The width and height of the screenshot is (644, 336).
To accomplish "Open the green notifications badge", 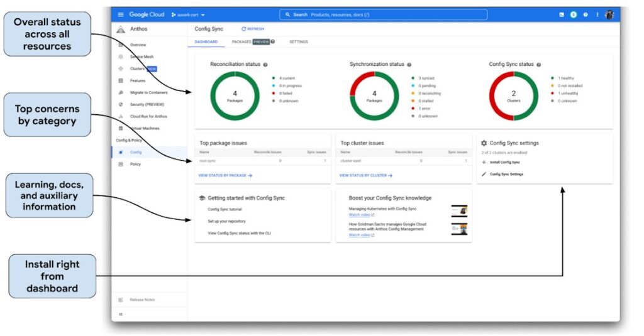I will [574, 15].
